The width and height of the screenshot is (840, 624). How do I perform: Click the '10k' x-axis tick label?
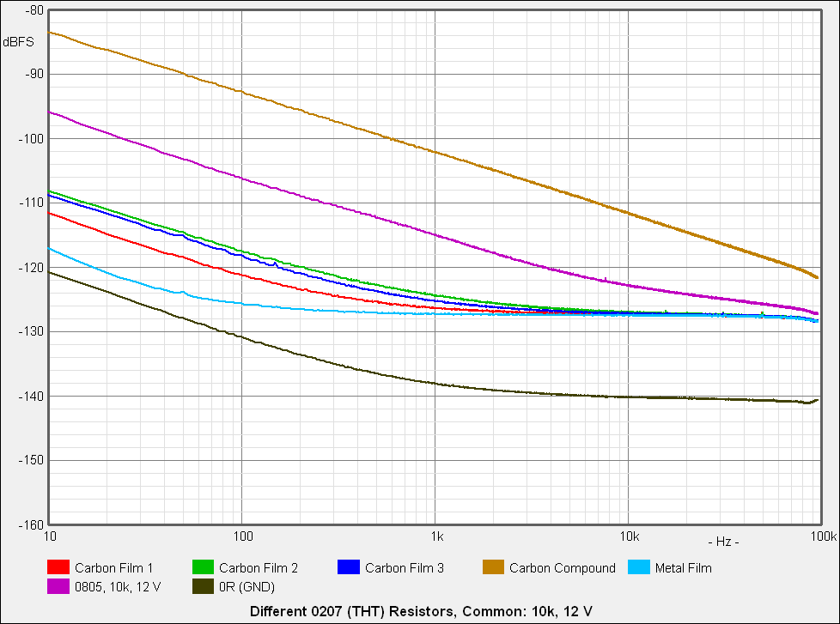tap(630, 536)
